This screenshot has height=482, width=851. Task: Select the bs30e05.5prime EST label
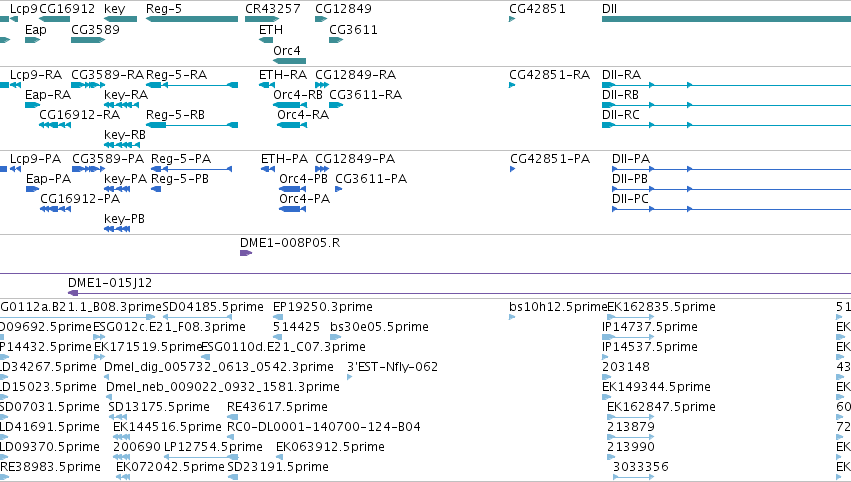tap(379, 327)
